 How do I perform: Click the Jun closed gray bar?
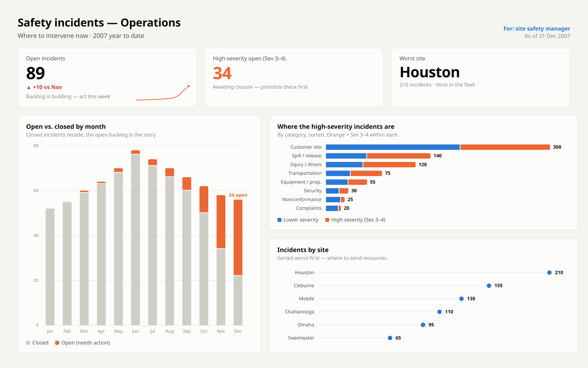(x=135, y=240)
